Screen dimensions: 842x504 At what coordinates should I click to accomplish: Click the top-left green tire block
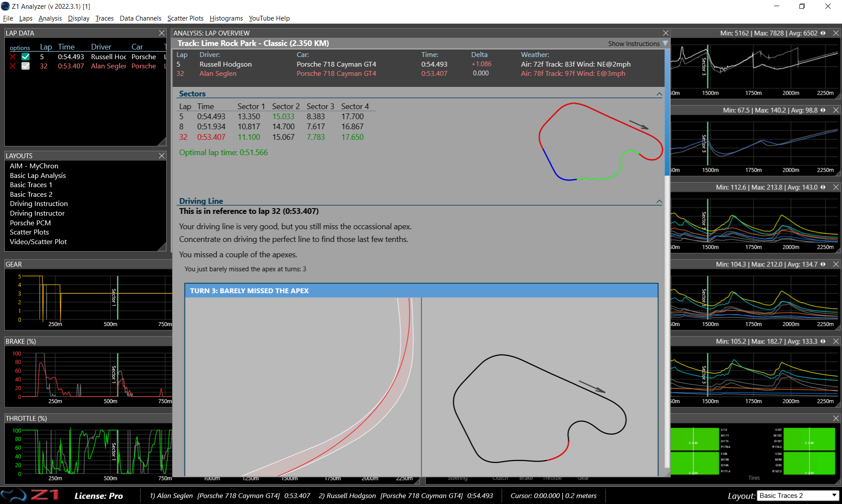tap(695, 439)
